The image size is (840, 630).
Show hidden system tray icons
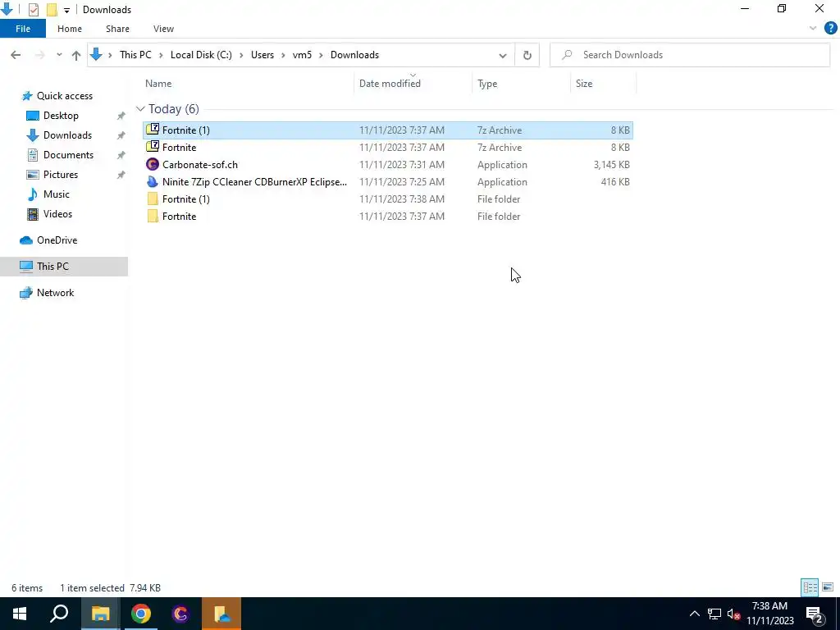coord(694,614)
